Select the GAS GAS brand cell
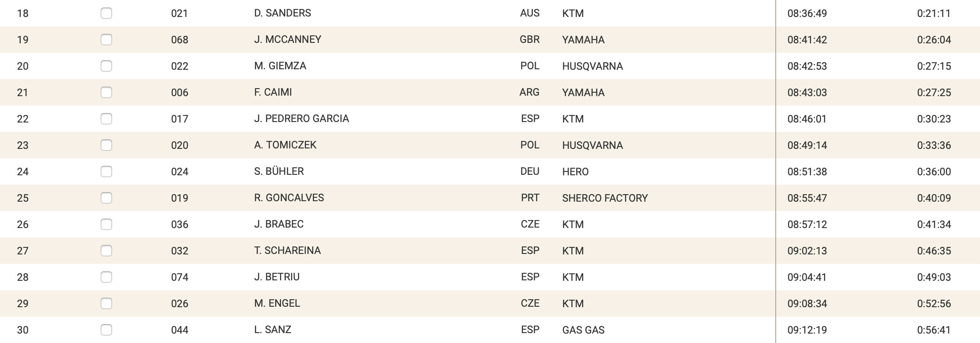Image resolution: width=980 pixels, height=343 pixels. (x=583, y=330)
